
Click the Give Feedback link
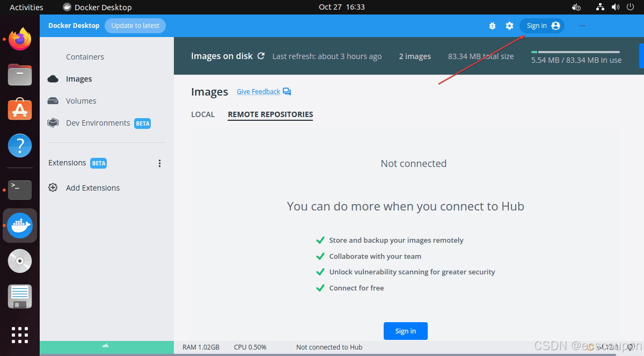pos(259,92)
